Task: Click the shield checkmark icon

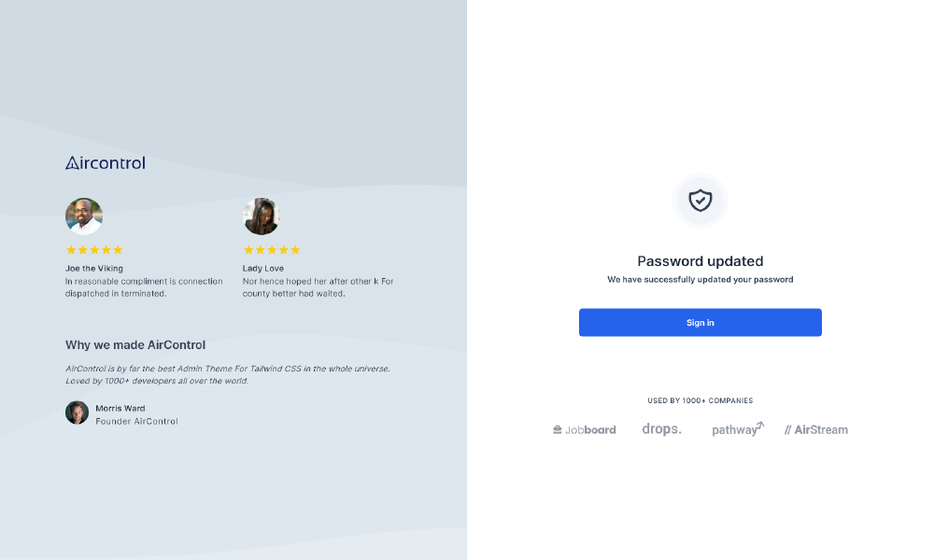Action: 700,200
